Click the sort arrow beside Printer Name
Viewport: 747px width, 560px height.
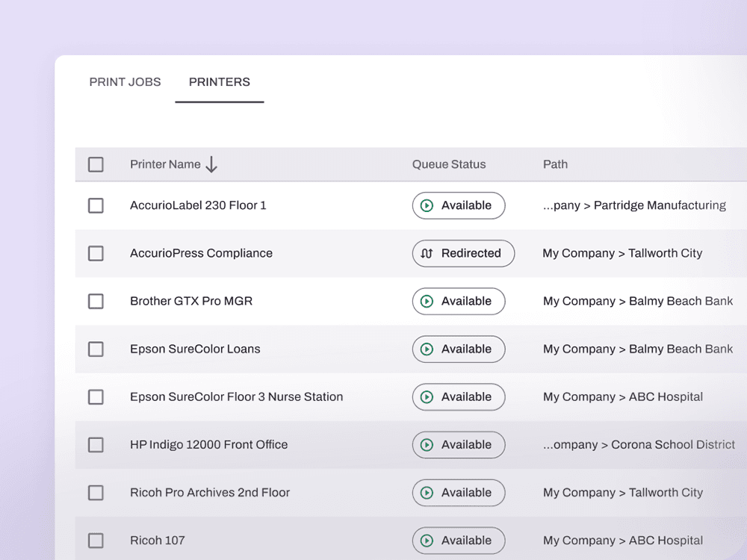pyautogui.click(x=211, y=164)
